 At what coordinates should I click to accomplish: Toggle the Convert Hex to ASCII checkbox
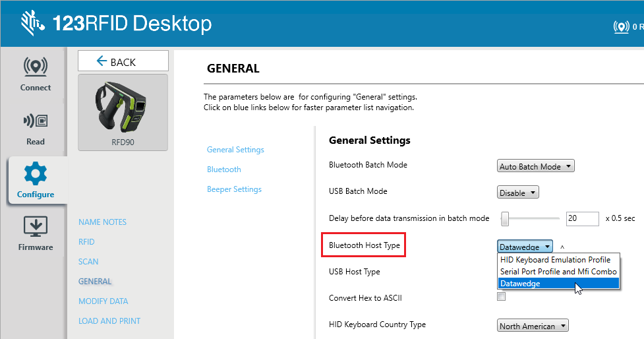coord(501,296)
